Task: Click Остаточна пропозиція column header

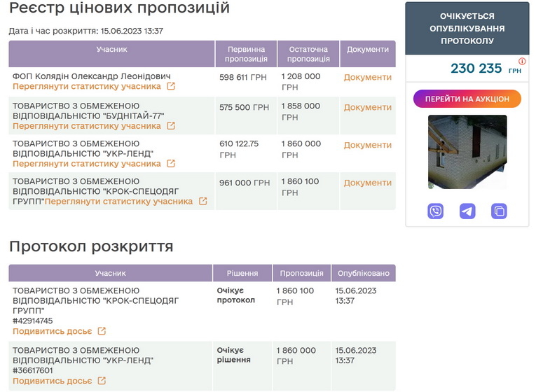Action: click(308, 54)
